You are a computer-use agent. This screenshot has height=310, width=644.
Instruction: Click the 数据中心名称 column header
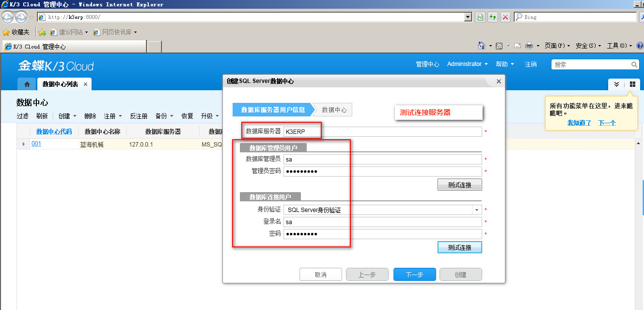click(102, 131)
